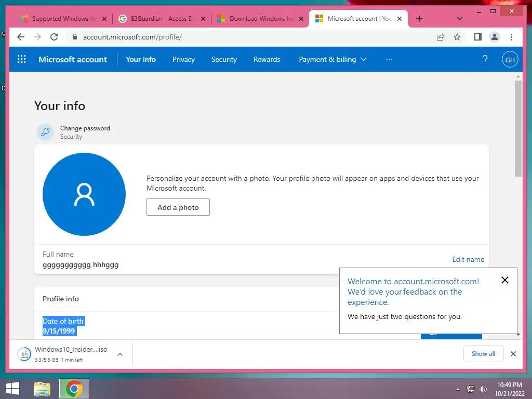
Task: Click the Your info page heading
Action: tap(60, 106)
